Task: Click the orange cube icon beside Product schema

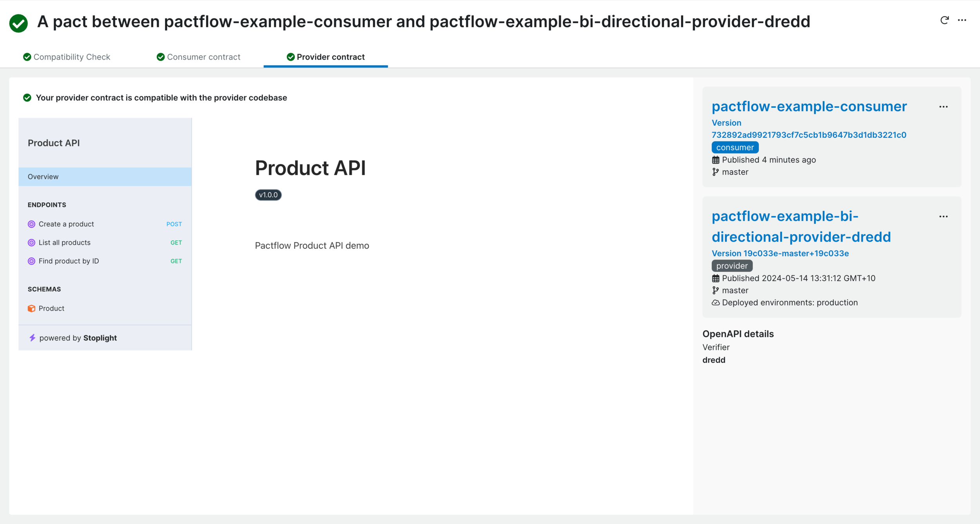Action: (31, 308)
